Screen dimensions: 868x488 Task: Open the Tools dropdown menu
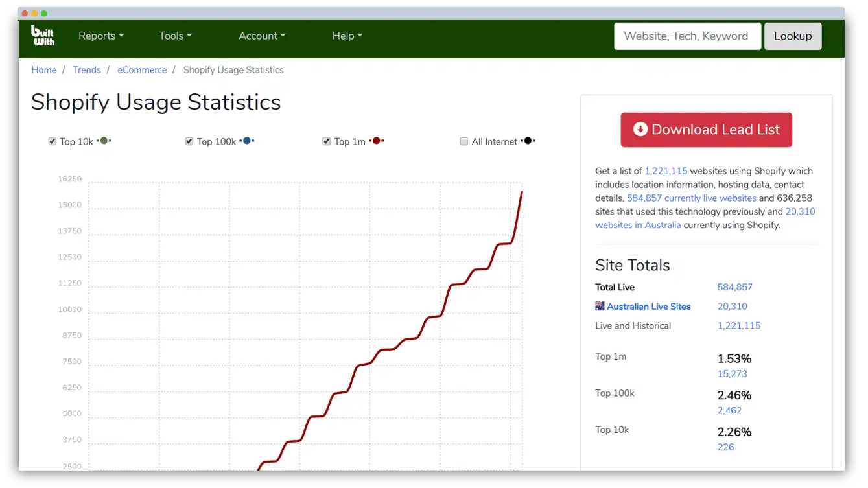tap(175, 36)
